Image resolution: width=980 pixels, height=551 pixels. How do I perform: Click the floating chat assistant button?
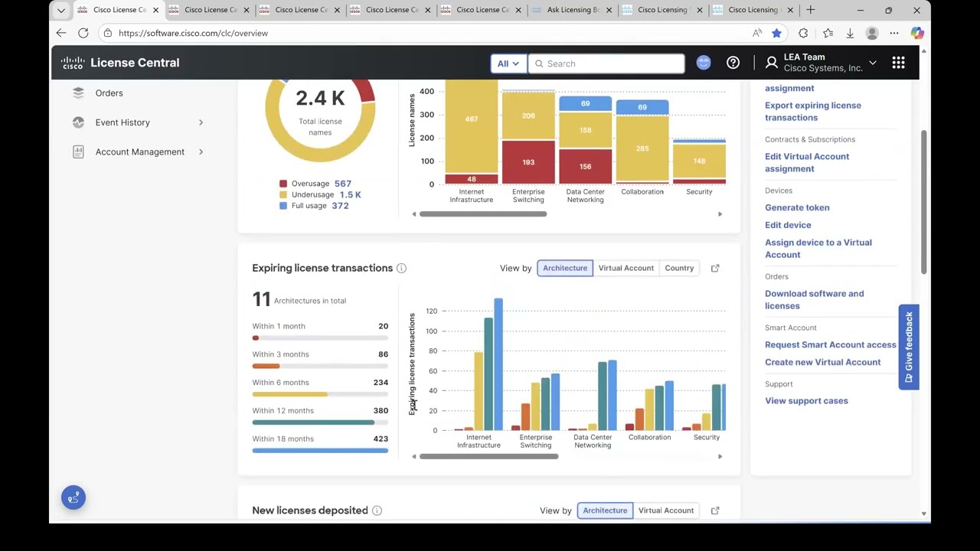pyautogui.click(x=73, y=498)
